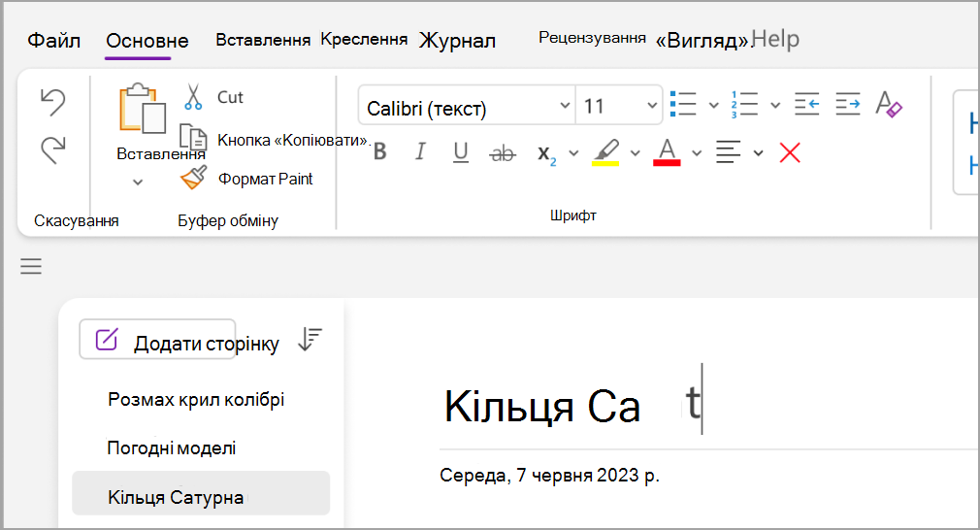980x530 pixels.
Task: Click the red X delete icon
Action: pyautogui.click(x=790, y=152)
